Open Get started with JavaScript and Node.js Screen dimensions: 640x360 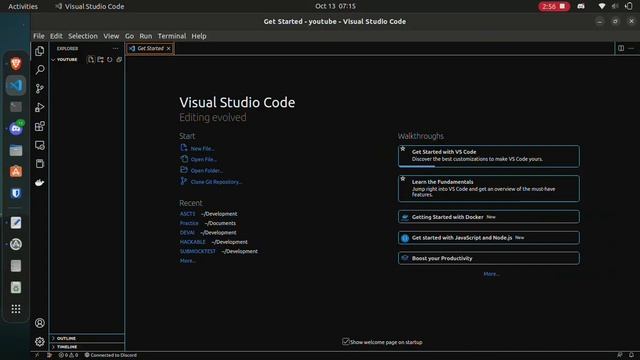point(489,238)
